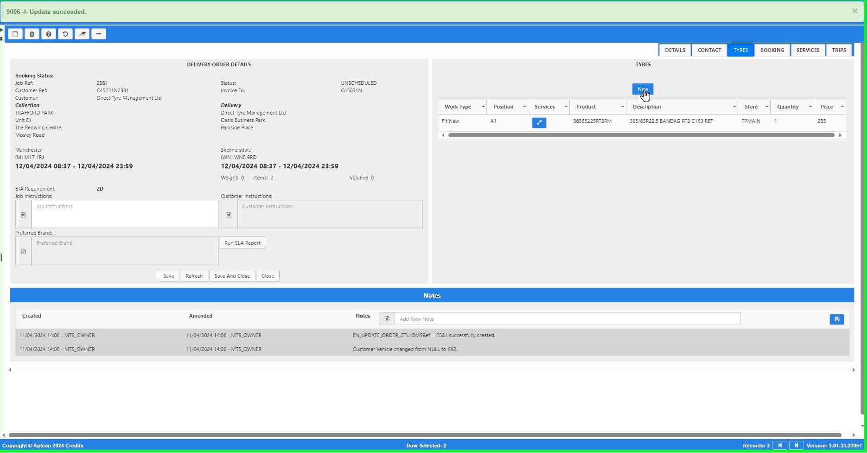Run the SLA Report
868x453 pixels.
point(243,243)
